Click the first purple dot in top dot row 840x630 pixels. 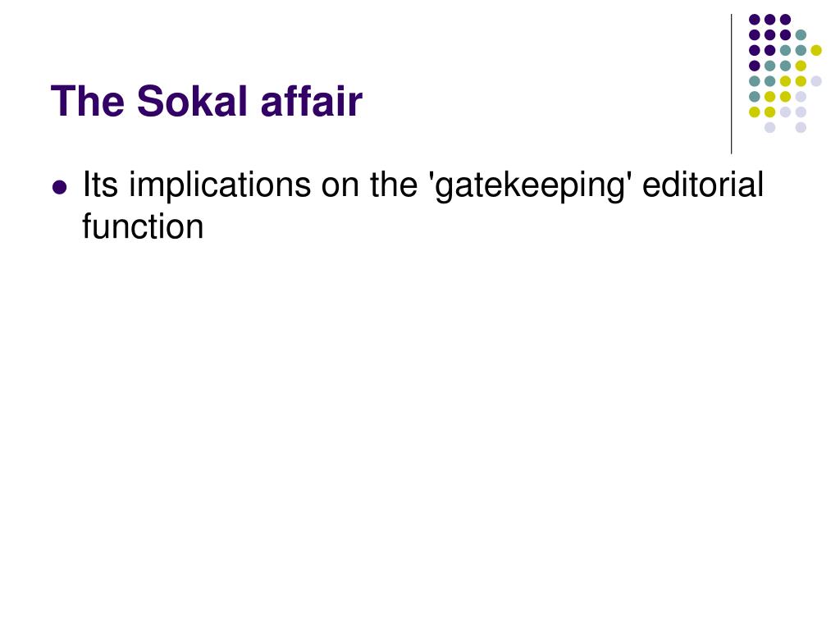tap(755, 20)
